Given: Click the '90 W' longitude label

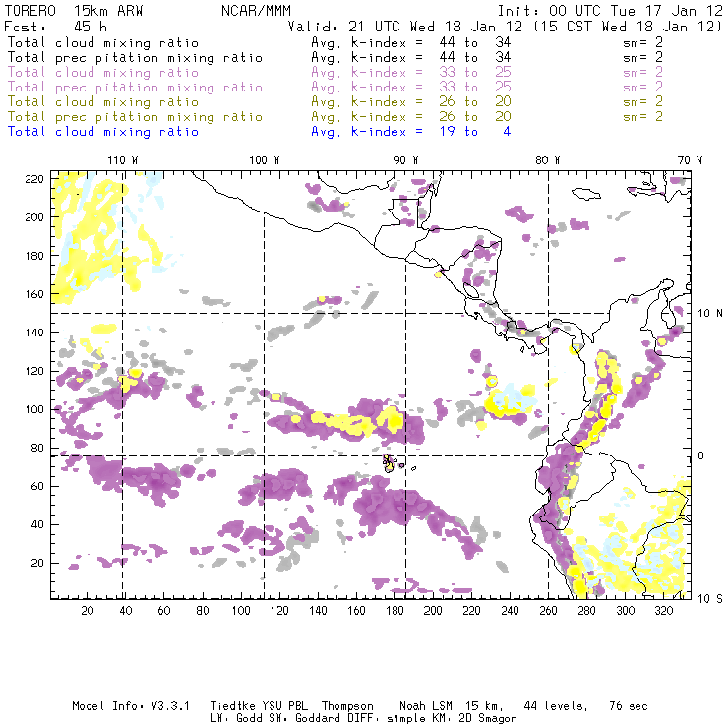Looking at the screenshot, I should pyautogui.click(x=406, y=160).
